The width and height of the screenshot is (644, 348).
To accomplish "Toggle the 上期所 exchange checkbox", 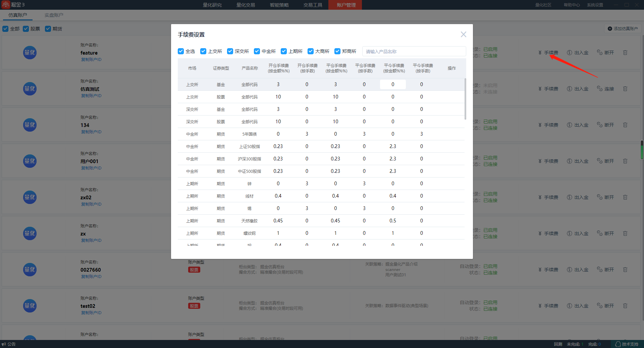I will point(284,51).
